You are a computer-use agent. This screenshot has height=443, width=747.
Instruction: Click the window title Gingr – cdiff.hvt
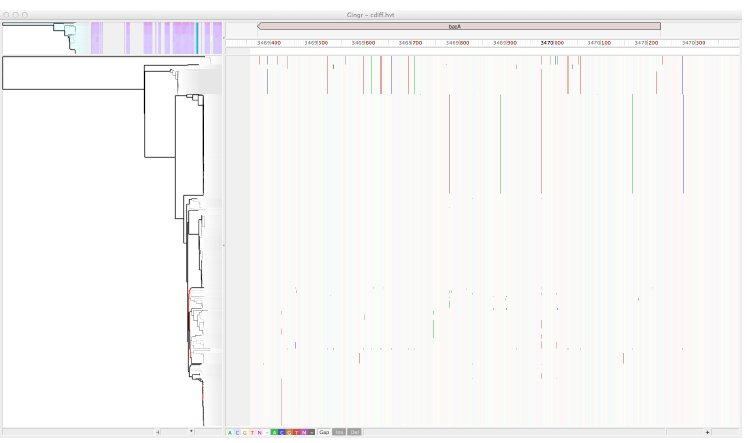click(x=370, y=15)
